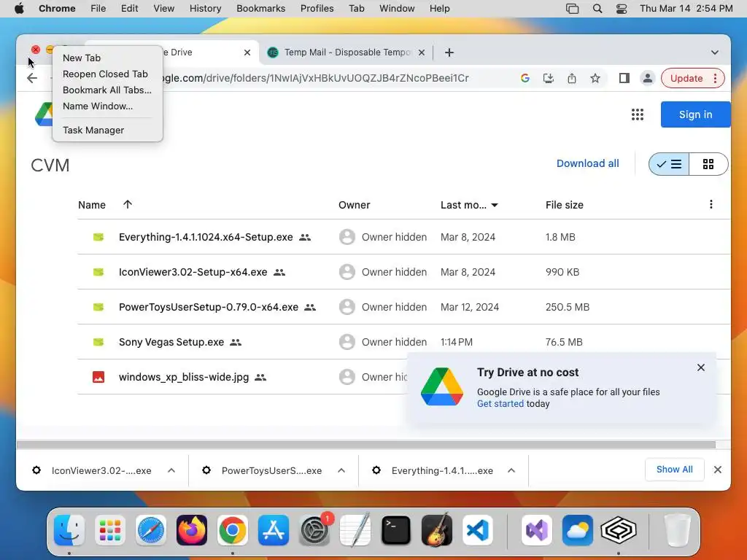
Task: Click the Google search icon in address bar
Action: (x=525, y=78)
